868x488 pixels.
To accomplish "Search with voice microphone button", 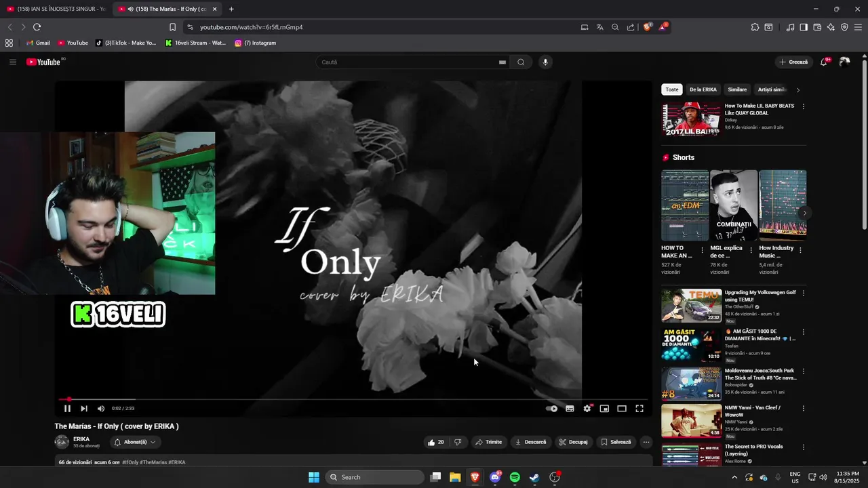I will [x=545, y=62].
